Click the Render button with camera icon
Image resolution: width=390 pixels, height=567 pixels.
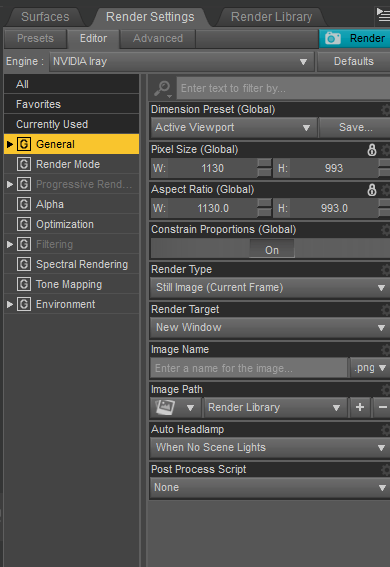pos(355,38)
